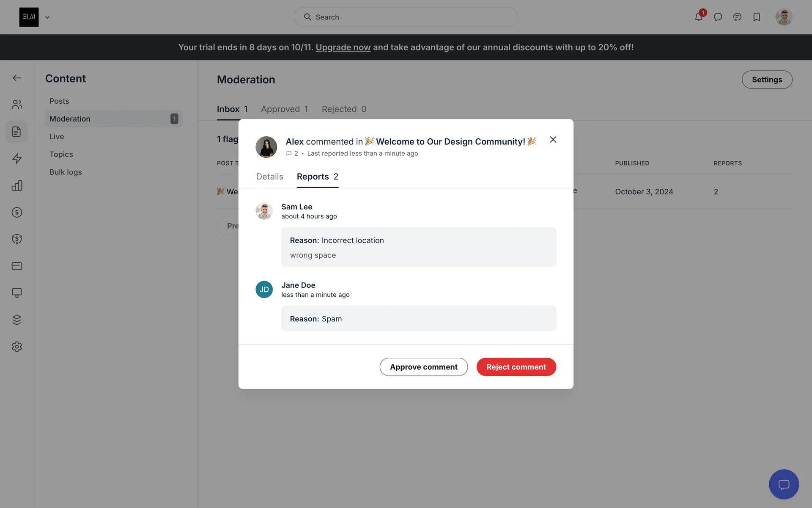Click the Reject comment button
This screenshot has width=812, height=508.
point(516,367)
